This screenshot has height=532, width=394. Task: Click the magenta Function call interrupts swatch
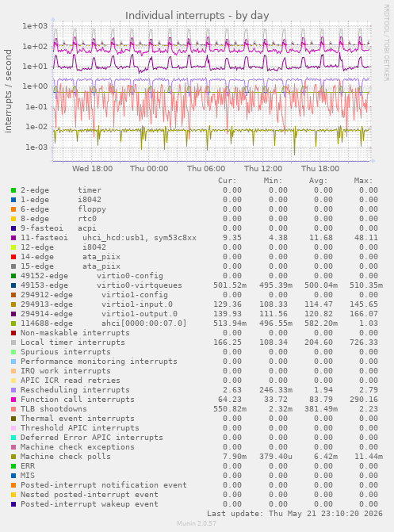point(13,400)
